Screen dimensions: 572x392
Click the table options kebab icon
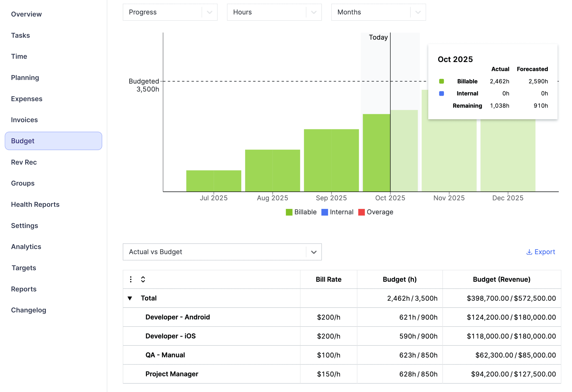tap(131, 279)
